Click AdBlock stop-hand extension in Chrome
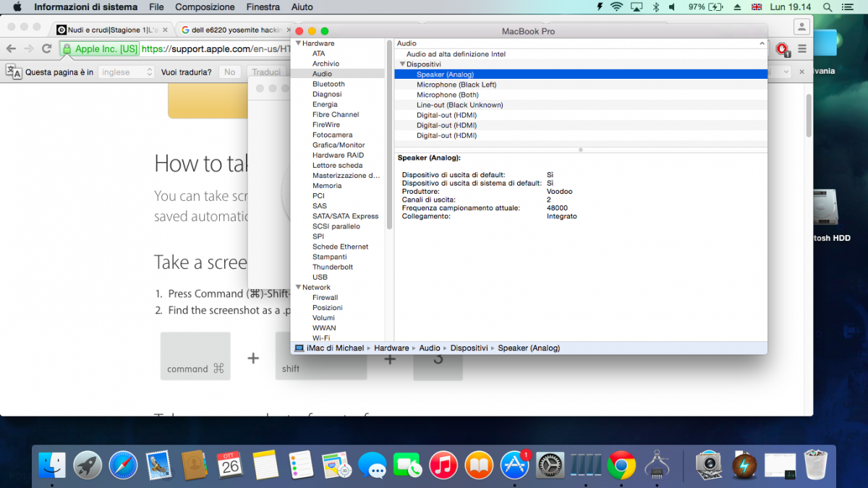The width and height of the screenshot is (868, 488). (x=782, y=49)
